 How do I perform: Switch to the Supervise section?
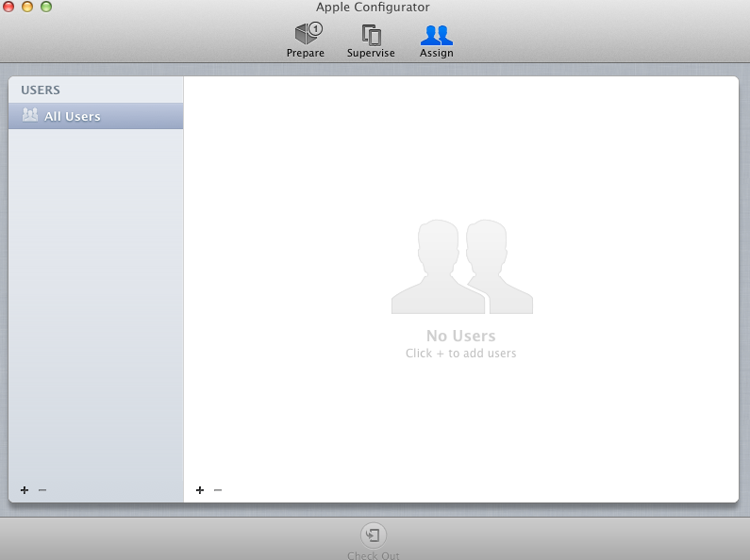pyautogui.click(x=371, y=41)
